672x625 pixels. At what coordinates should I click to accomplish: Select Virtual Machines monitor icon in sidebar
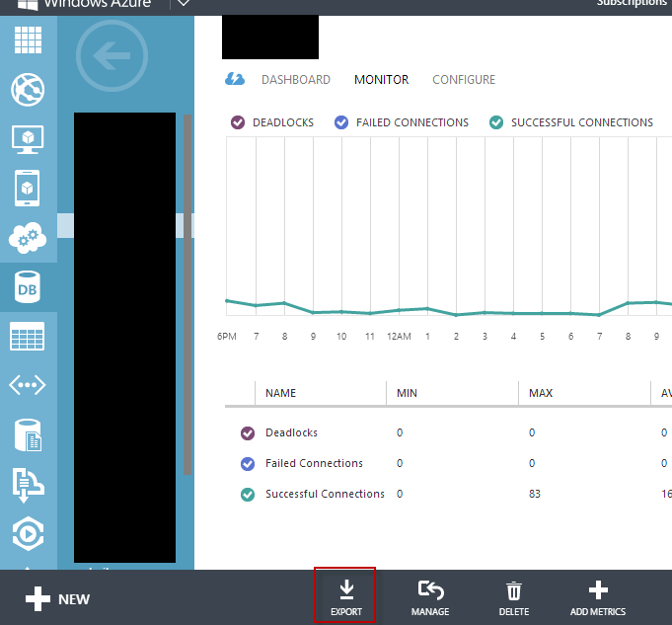pyautogui.click(x=28, y=138)
